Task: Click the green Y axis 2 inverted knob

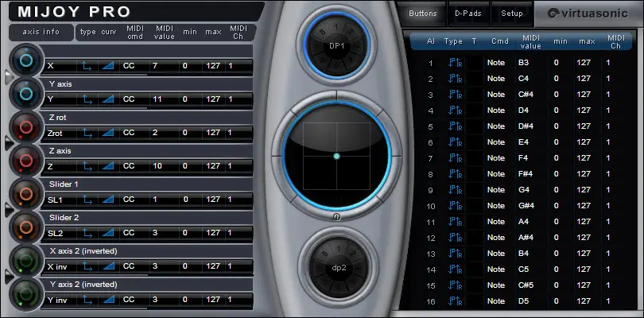Action: pyautogui.click(x=26, y=295)
